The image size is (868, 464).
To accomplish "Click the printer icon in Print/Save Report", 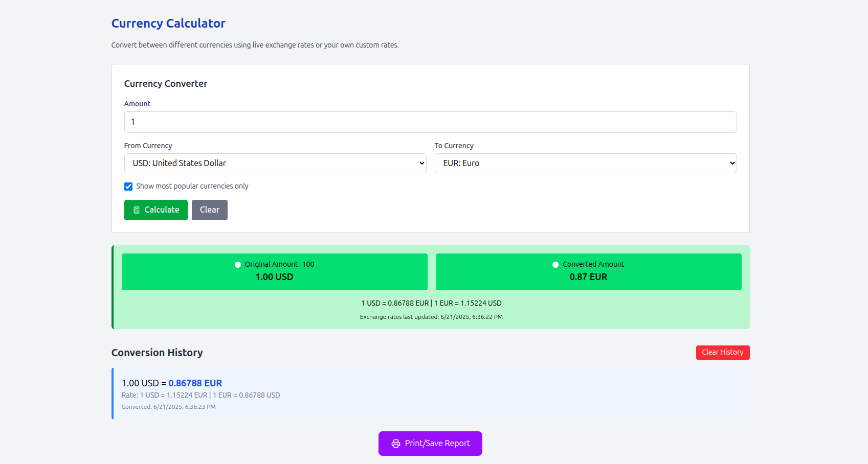I will (395, 444).
